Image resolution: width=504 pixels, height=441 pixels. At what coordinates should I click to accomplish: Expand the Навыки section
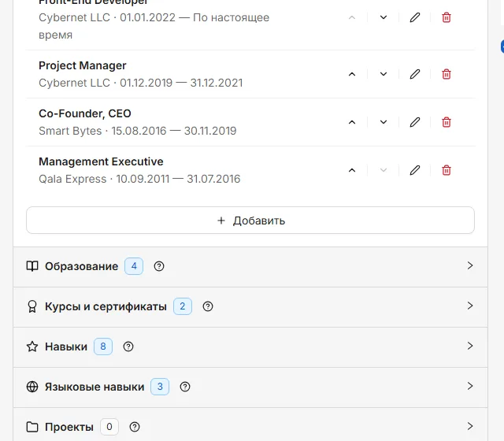pyautogui.click(x=250, y=346)
